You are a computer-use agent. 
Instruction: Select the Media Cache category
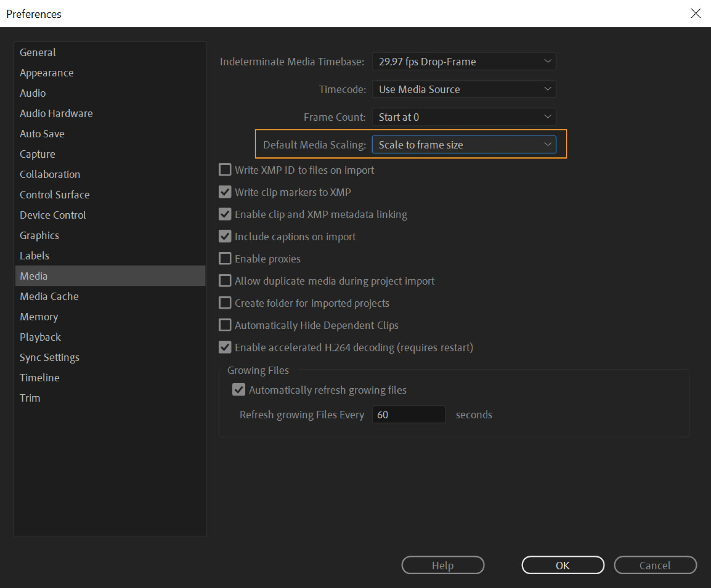(49, 296)
